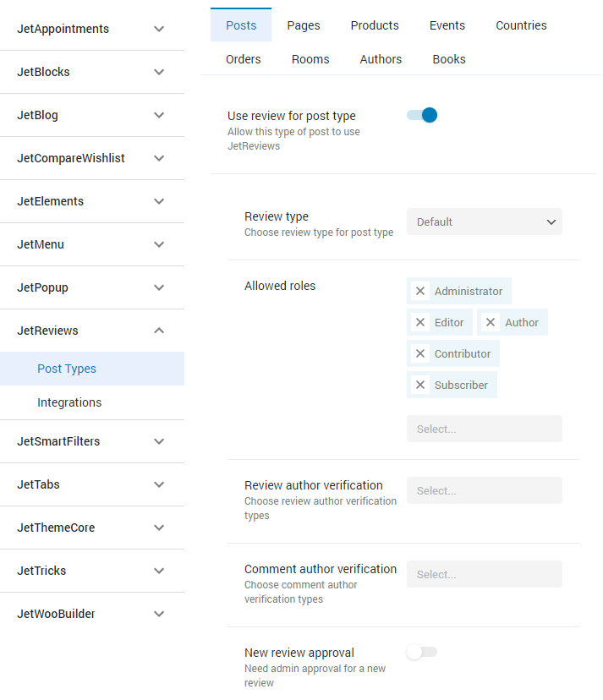Screen dimensions: 603x700
Task: Open Comment author verification select
Action: pyautogui.click(x=485, y=575)
